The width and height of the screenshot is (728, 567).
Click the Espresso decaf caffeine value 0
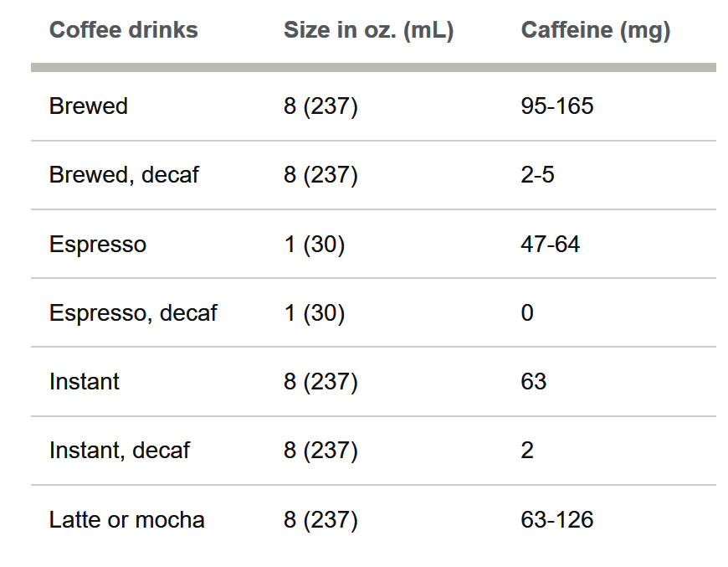pos(527,312)
